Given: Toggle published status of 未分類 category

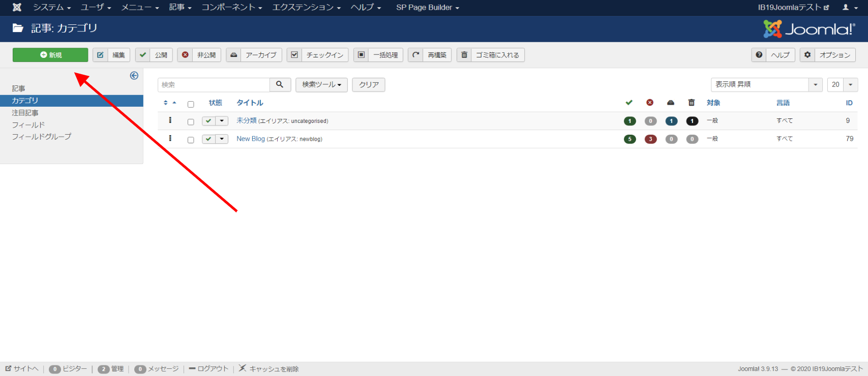Looking at the screenshot, I should click(x=208, y=121).
